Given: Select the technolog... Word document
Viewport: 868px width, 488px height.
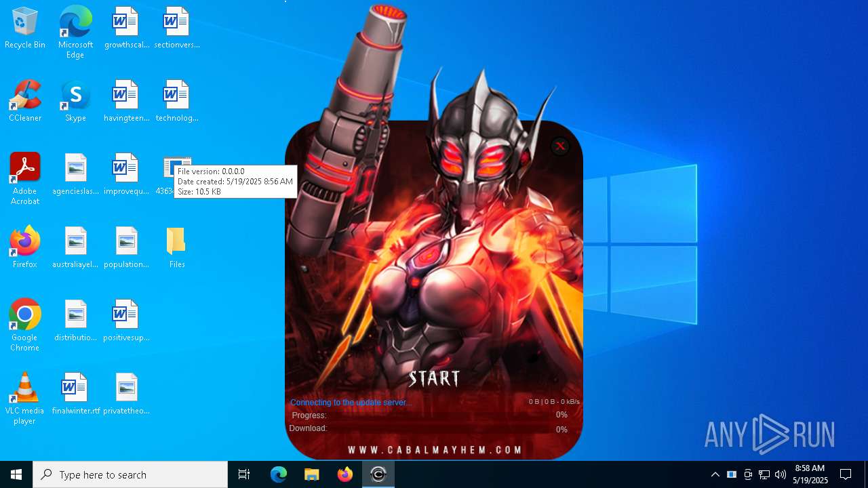Looking at the screenshot, I should coord(176,101).
